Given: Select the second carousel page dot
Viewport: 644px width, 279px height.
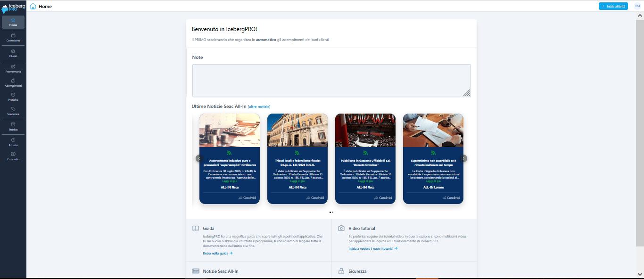Looking at the screenshot, I should (333, 212).
